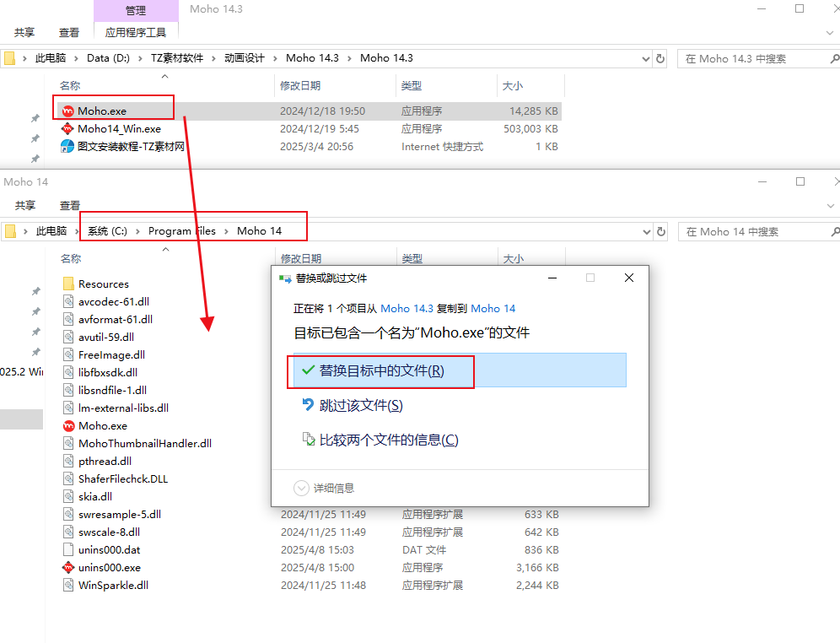Click the unins000.dat file icon
The height and width of the screenshot is (643, 840).
(x=68, y=549)
